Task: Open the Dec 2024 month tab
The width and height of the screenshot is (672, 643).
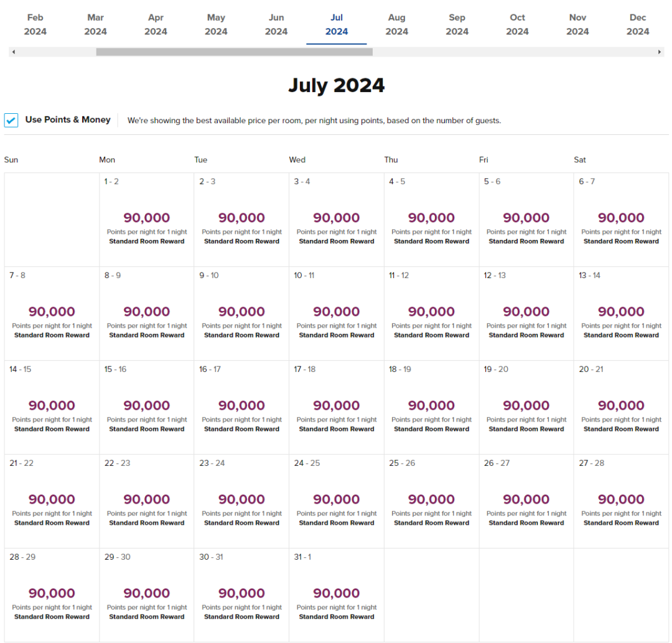Action: click(x=637, y=24)
